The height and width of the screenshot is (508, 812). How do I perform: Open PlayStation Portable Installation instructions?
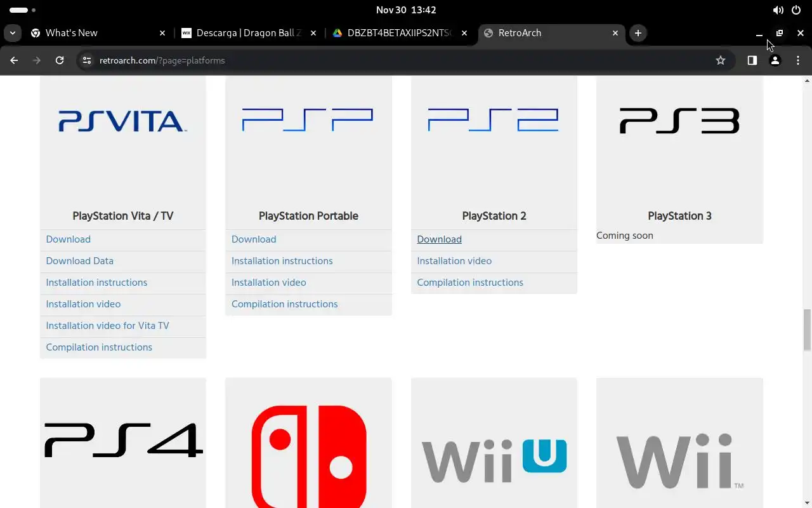[x=282, y=261]
